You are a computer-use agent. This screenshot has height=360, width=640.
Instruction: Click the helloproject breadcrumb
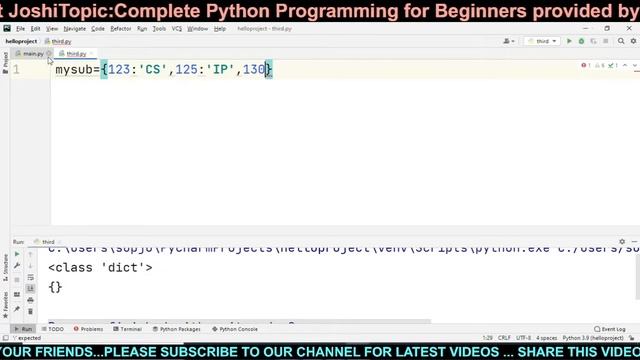tap(21, 41)
